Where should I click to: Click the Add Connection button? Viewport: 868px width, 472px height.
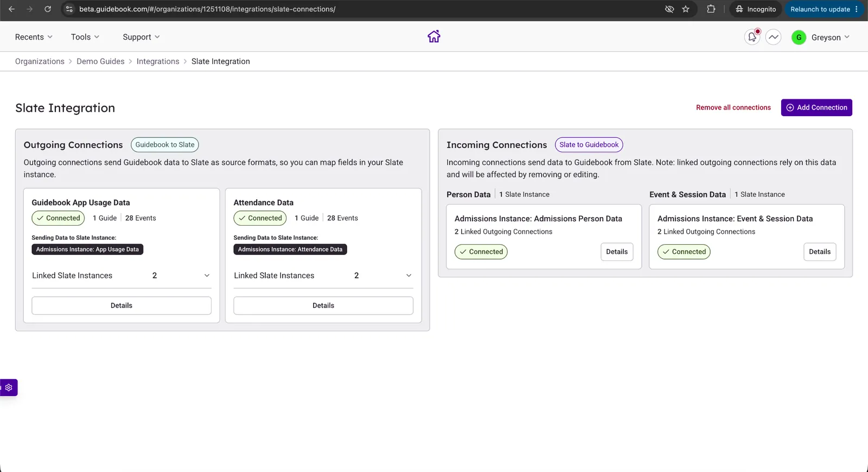pos(816,107)
